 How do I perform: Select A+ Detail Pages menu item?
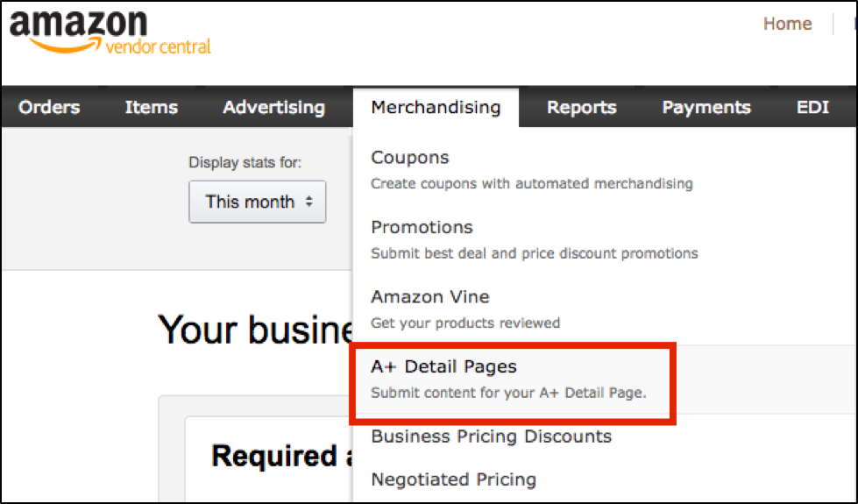tap(443, 366)
